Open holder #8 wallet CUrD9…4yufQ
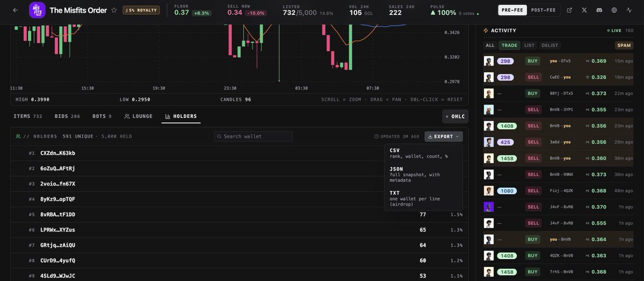The image size is (644, 281). coord(57,261)
